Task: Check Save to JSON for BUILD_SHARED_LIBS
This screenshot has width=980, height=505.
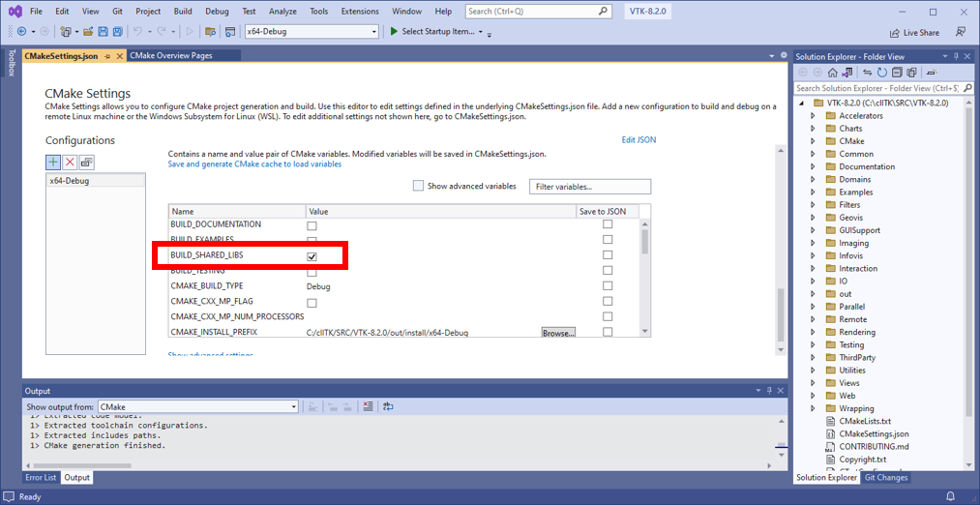Action: tap(607, 255)
